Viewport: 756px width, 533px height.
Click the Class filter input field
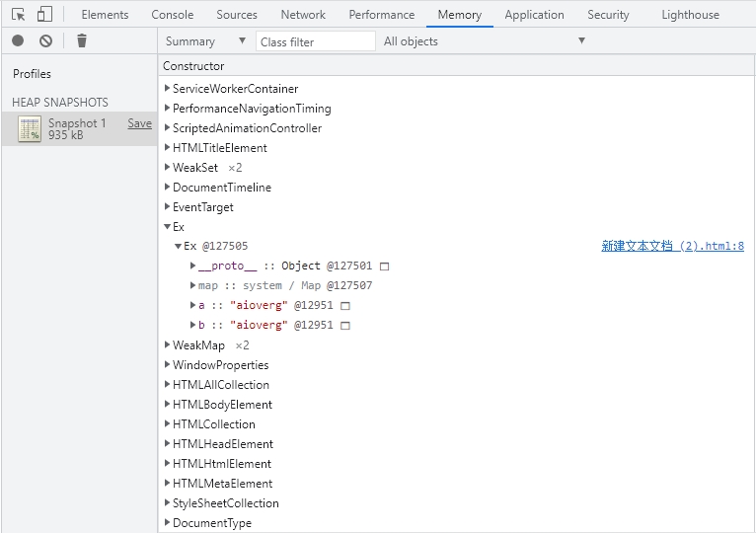(x=316, y=41)
